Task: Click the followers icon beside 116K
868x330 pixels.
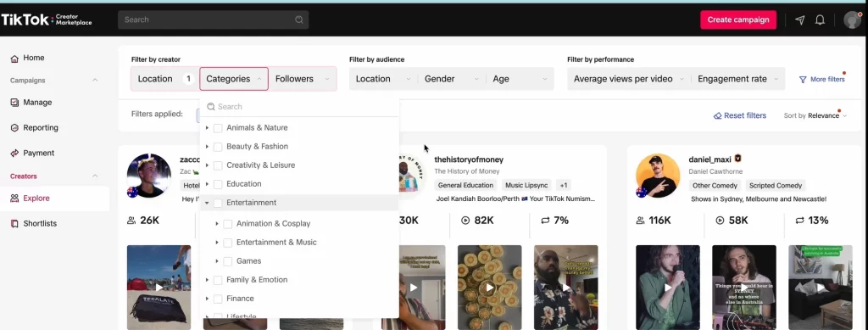Action: pos(641,221)
